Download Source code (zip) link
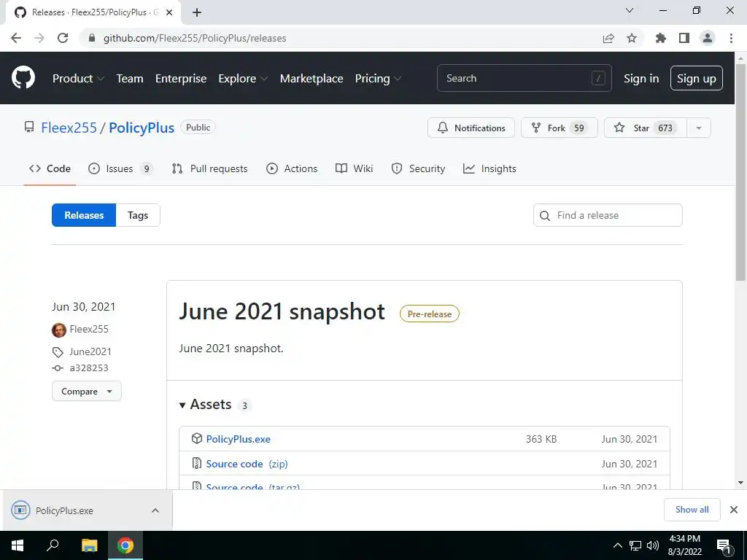 coord(247,464)
